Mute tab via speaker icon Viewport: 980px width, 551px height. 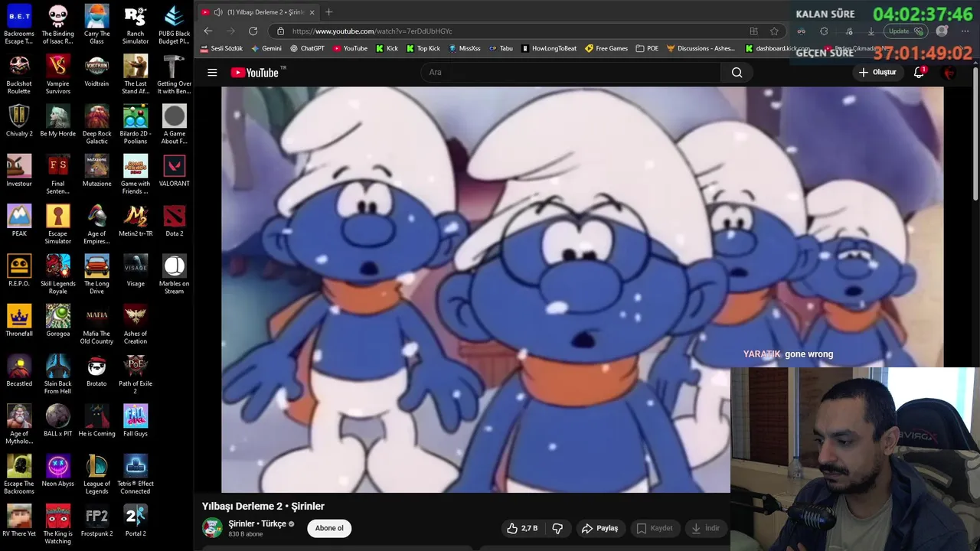(218, 12)
